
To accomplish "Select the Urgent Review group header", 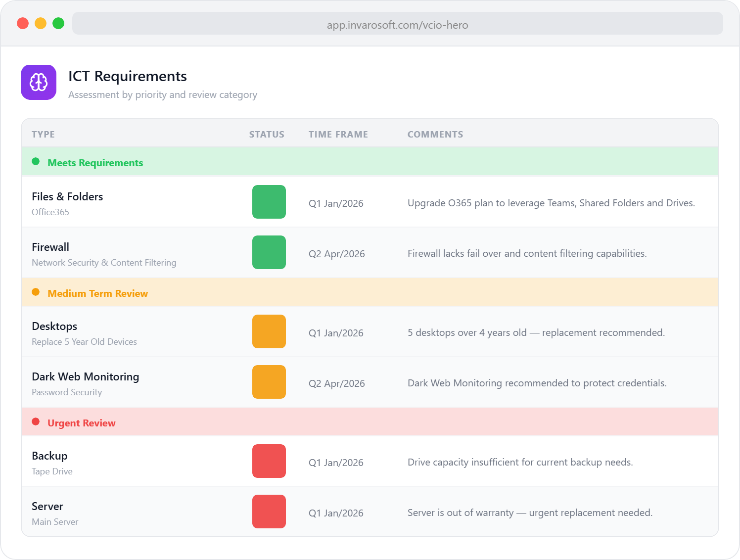I will coord(370,421).
